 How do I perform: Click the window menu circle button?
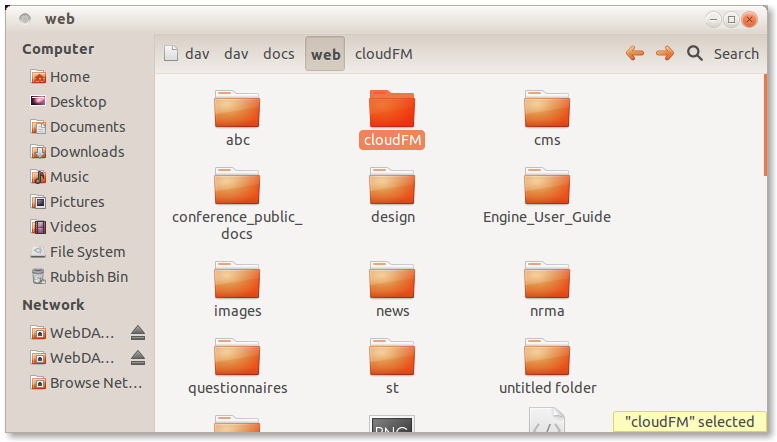point(25,18)
